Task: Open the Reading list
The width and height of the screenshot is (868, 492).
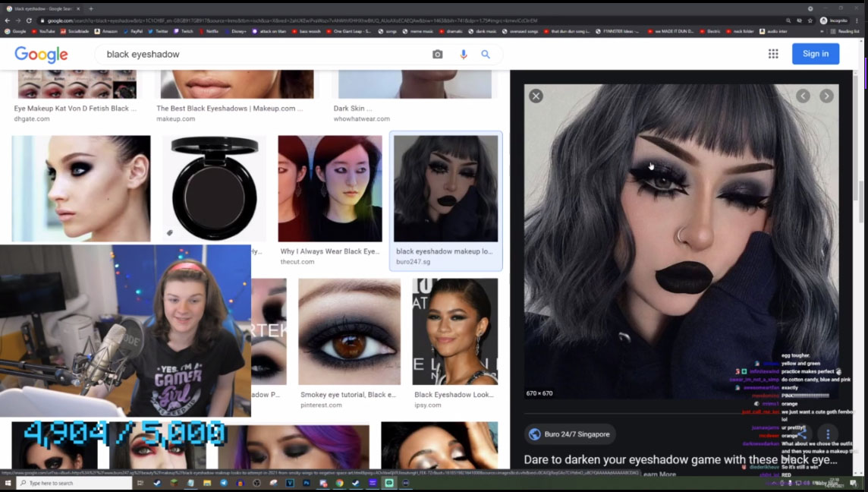Action: tap(844, 32)
